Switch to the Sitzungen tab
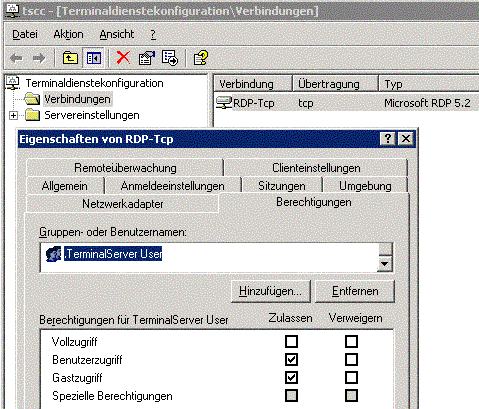This screenshot has height=409, width=479. (282, 186)
